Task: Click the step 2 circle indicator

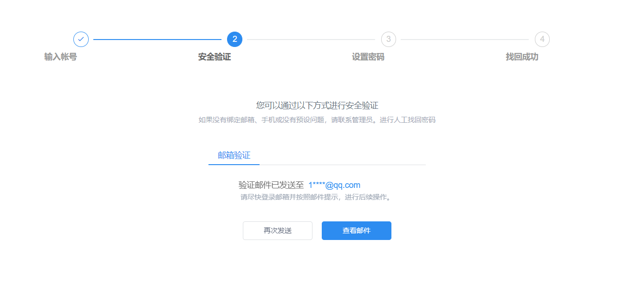Action: [234, 39]
